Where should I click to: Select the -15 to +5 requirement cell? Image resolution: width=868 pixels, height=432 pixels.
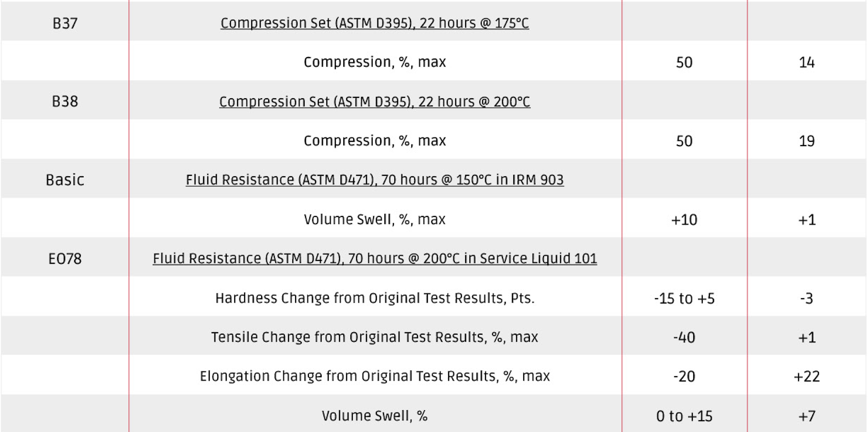(x=684, y=299)
